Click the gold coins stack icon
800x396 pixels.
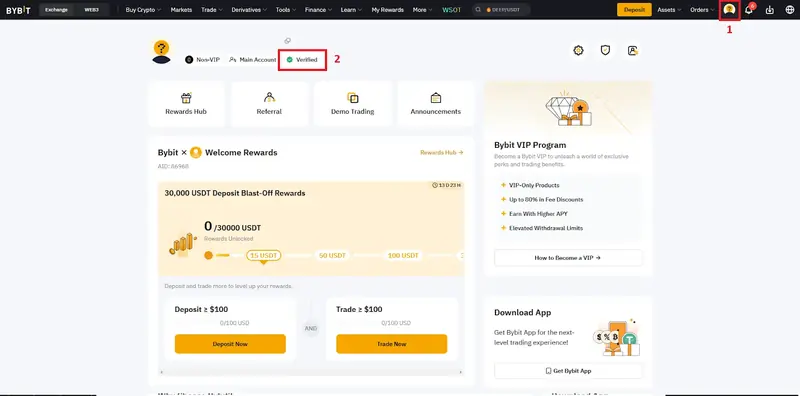pyautogui.click(x=183, y=244)
